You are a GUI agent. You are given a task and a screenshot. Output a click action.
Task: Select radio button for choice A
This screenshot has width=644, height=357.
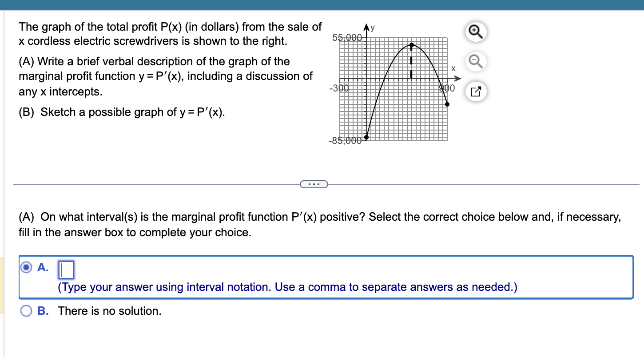tap(26, 267)
